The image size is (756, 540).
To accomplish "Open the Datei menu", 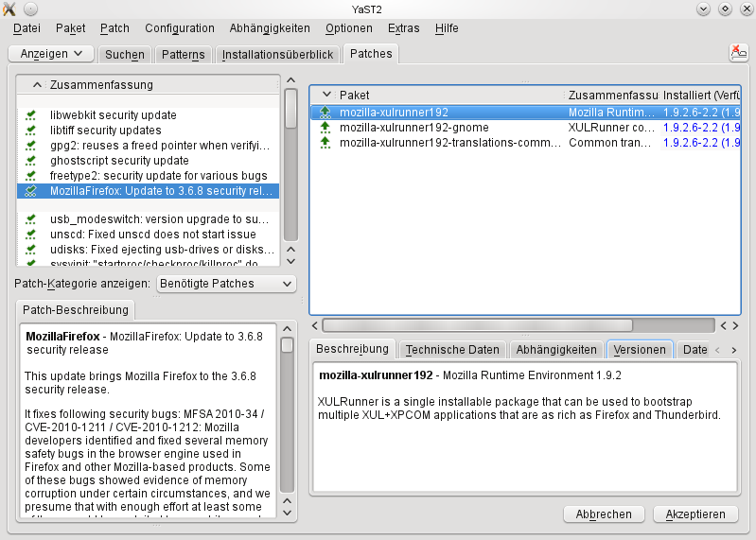I will point(27,28).
